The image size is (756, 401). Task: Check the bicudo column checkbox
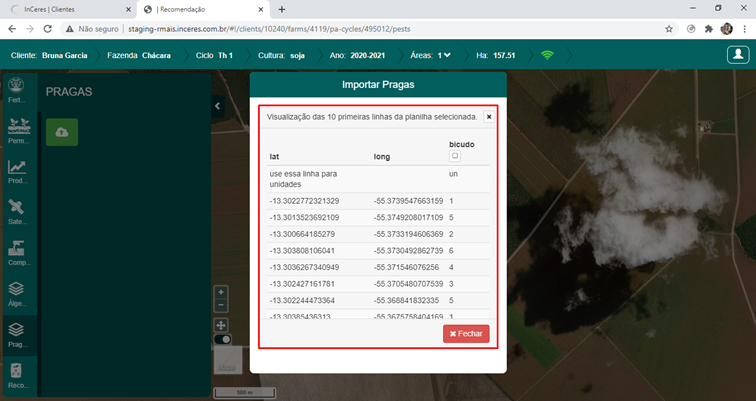coord(455,156)
